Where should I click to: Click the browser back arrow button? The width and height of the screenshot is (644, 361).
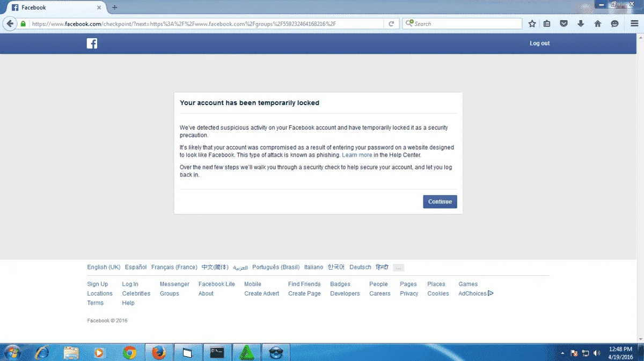click(10, 24)
